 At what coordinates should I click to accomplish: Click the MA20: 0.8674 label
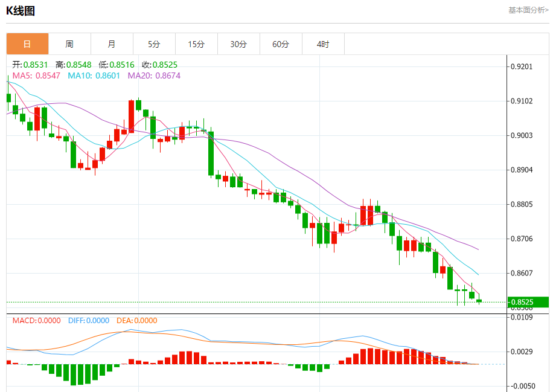(154, 76)
